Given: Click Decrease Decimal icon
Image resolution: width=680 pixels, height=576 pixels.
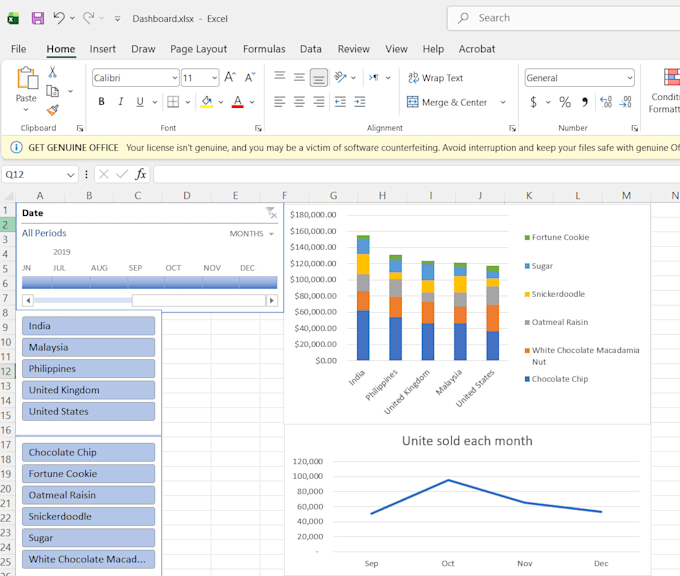Looking at the screenshot, I should pyautogui.click(x=625, y=102).
